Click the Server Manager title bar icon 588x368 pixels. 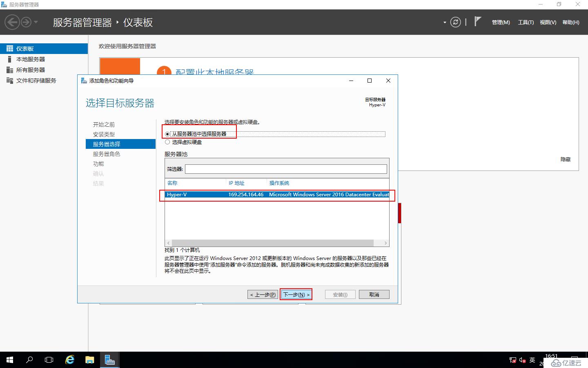tap(4, 4)
